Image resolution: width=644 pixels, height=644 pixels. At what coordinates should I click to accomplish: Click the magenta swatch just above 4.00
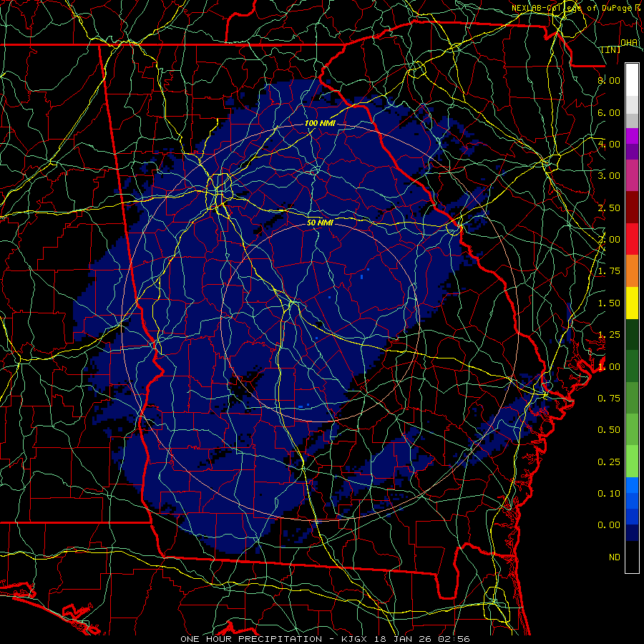(x=632, y=136)
